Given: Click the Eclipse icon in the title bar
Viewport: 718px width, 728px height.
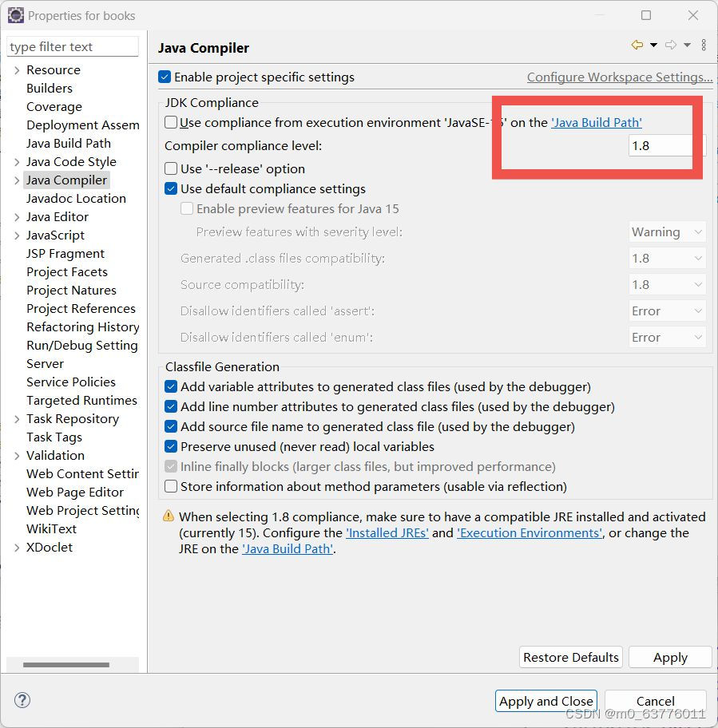Looking at the screenshot, I should pyautogui.click(x=16, y=15).
